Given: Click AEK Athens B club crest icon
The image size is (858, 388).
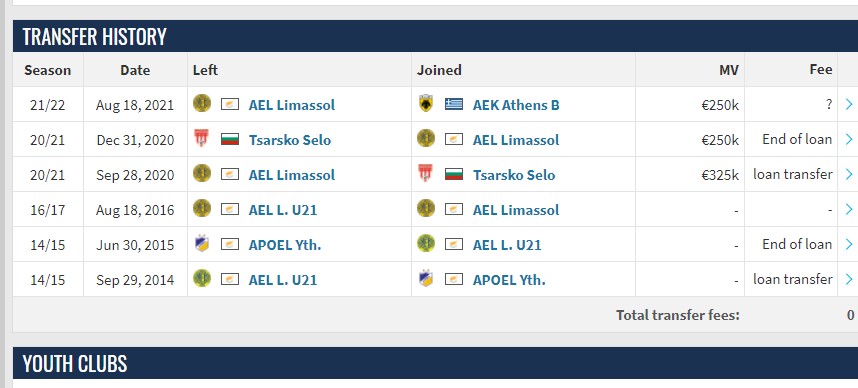Looking at the screenshot, I should click(x=426, y=103).
